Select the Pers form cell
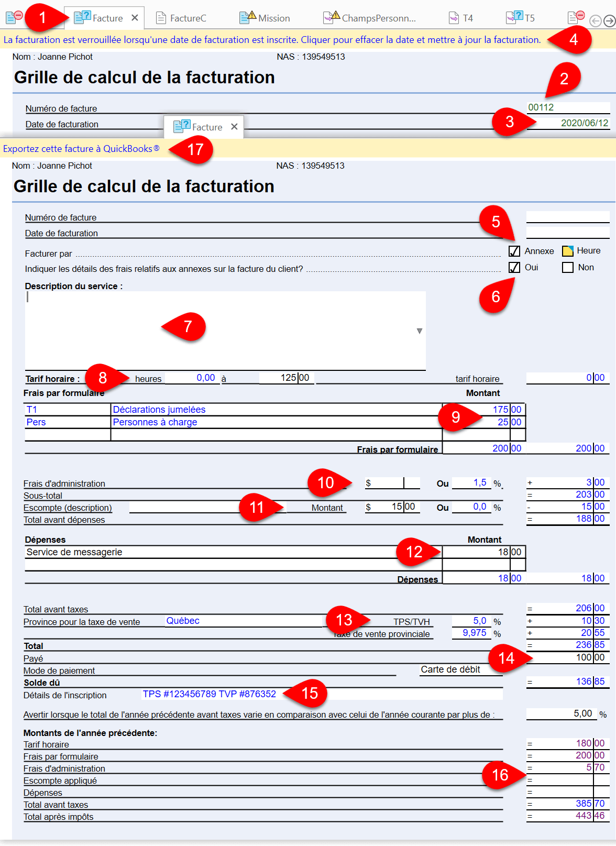The image size is (616, 846). click(x=68, y=422)
